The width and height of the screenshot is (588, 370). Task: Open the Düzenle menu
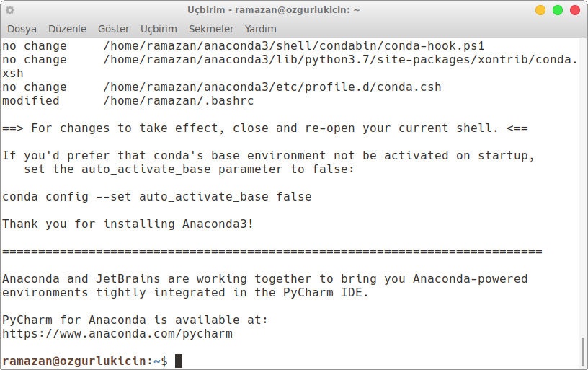coord(67,29)
